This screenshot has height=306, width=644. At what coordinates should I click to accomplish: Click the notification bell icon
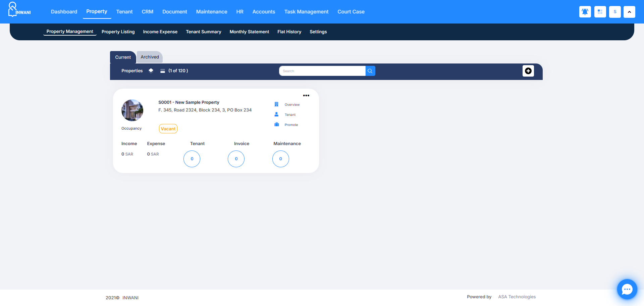pyautogui.click(x=585, y=12)
